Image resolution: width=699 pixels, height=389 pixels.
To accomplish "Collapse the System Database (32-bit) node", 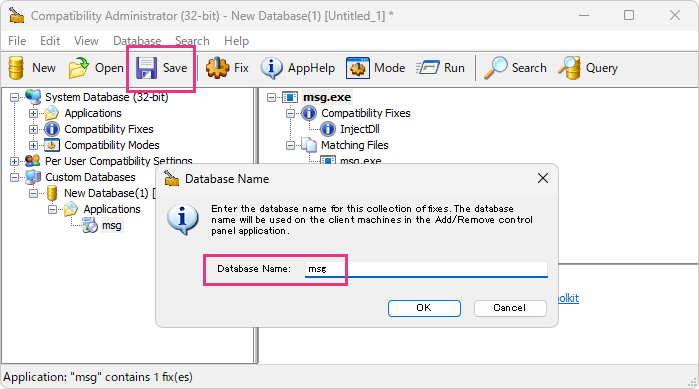I will pos(15,97).
